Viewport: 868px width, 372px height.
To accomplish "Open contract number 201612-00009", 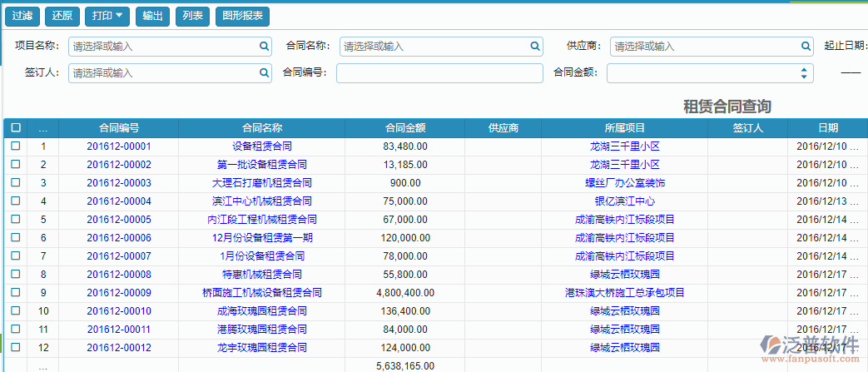I will pos(119,293).
